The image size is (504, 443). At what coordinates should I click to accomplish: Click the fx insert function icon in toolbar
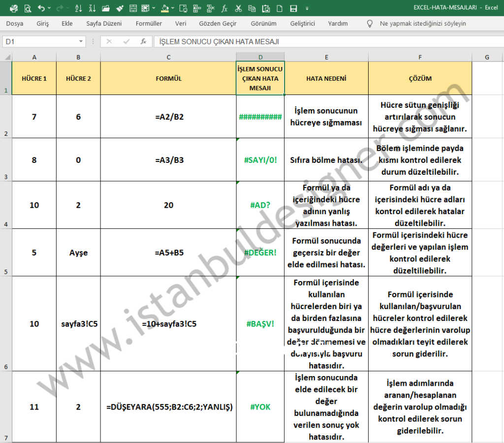pos(224,8)
